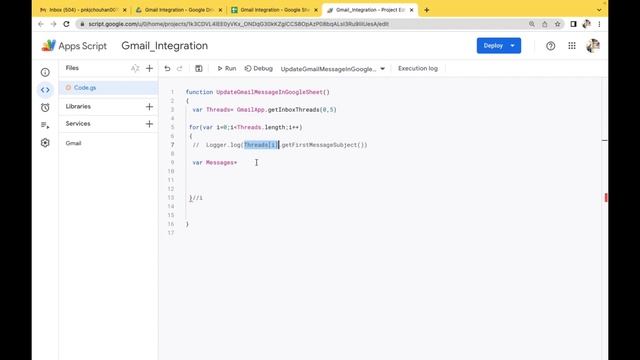The height and width of the screenshot is (360, 640).
Task: Close the Gmail Inbox browser tab
Action: pyautogui.click(x=124, y=10)
